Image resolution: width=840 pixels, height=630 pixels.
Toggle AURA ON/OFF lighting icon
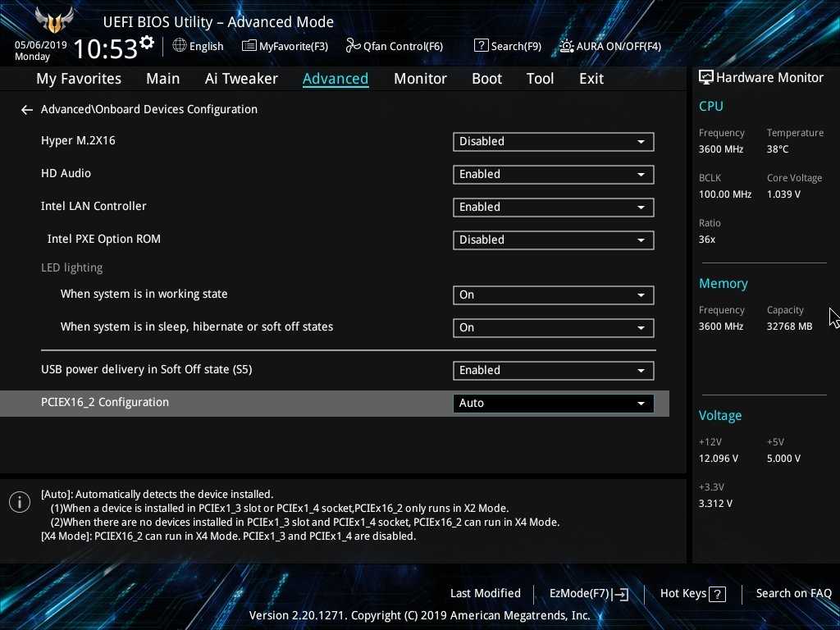[x=567, y=46]
